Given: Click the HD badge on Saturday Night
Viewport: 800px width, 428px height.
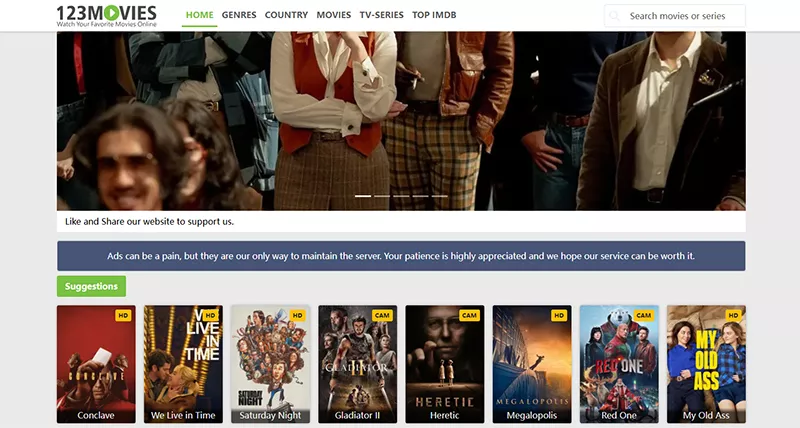Looking at the screenshot, I should point(297,316).
